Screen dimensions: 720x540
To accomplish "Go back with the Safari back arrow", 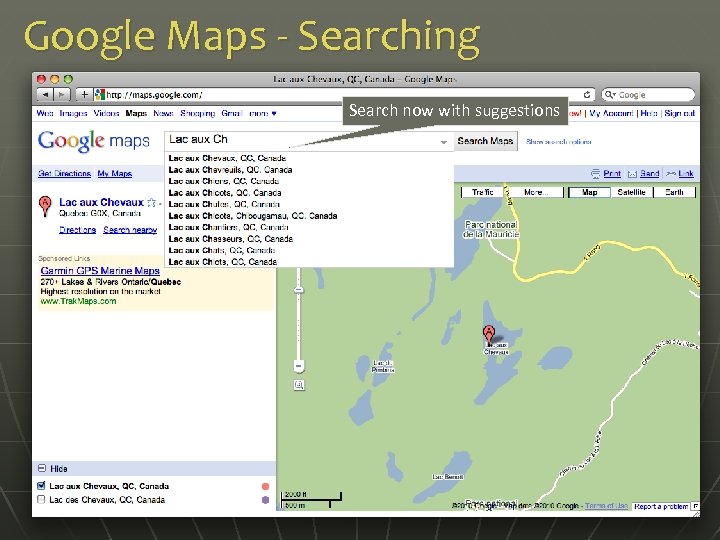I will 45,95.
